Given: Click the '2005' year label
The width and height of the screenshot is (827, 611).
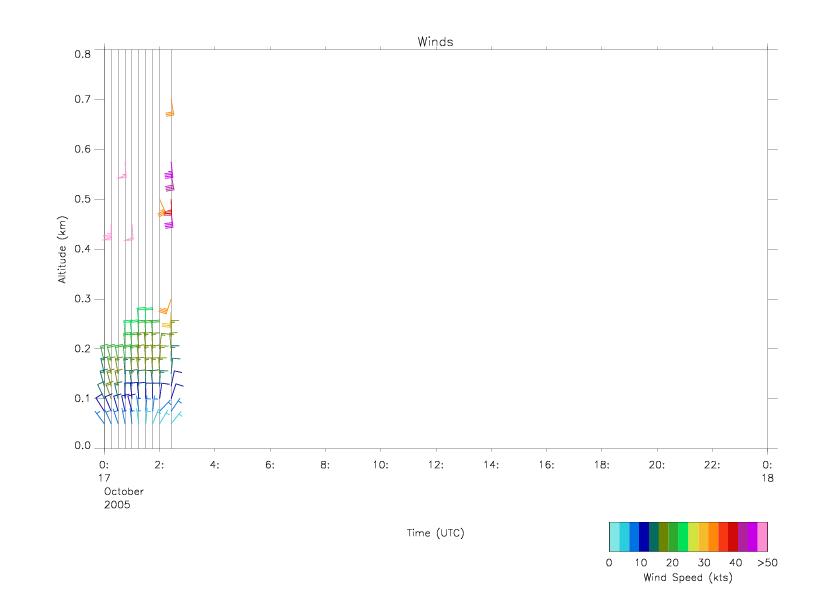Looking at the screenshot, I should (x=117, y=504).
